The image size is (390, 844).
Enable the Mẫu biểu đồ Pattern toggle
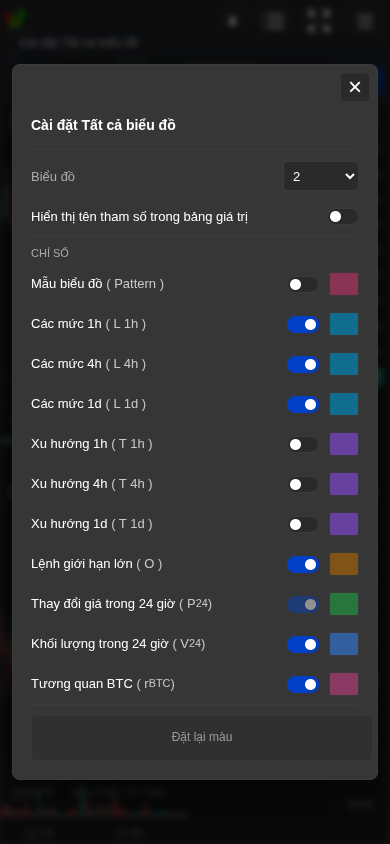tap(303, 284)
